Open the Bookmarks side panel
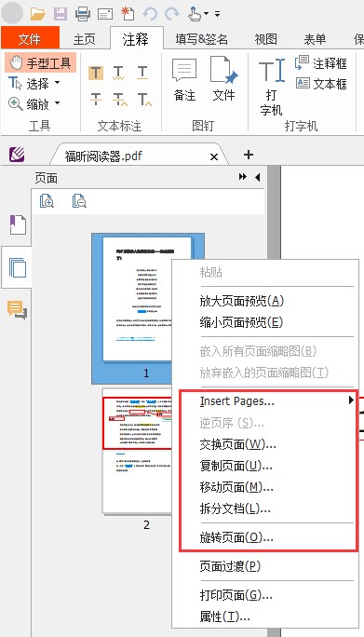Screen dimensions: 364x637 click(x=18, y=224)
